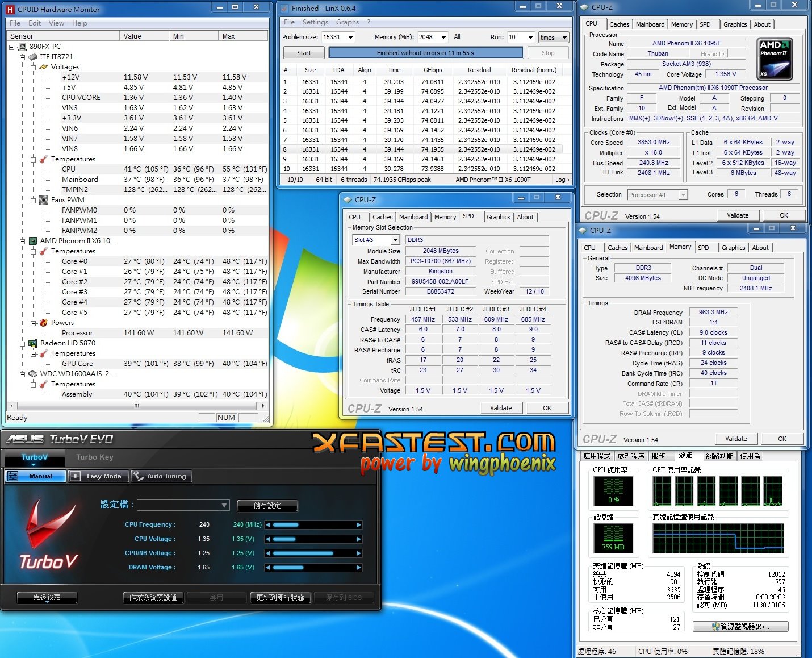The width and height of the screenshot is (812, 658).
Task: Click the DRAM Voltage slider bar
Action: [313, 568]
